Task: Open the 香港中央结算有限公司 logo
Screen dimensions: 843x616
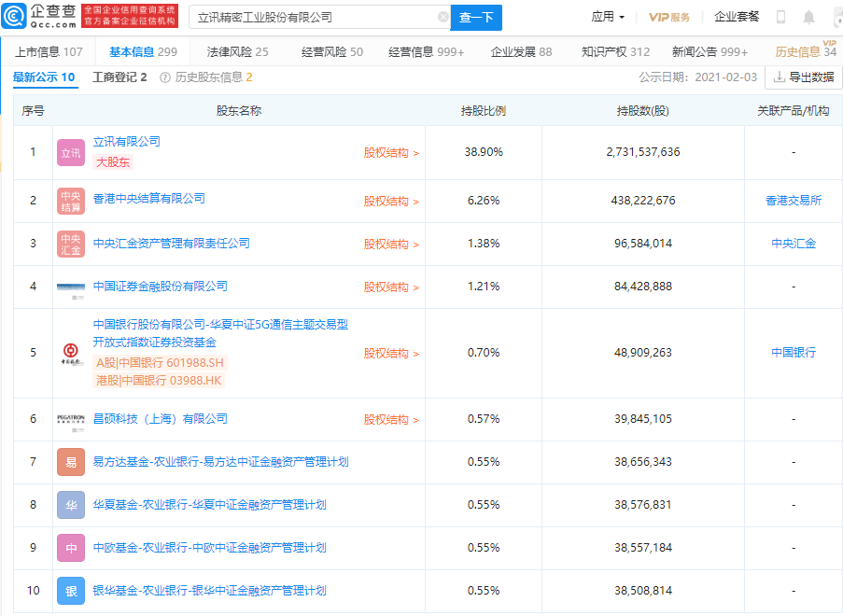Action: 71,201
